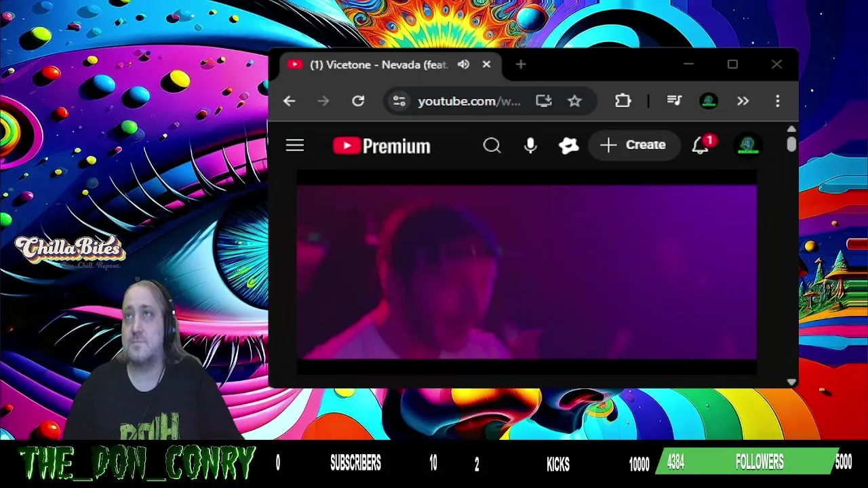Open the browser extensions puzzle icon
The image size is (868, 488).
point(623,101)
